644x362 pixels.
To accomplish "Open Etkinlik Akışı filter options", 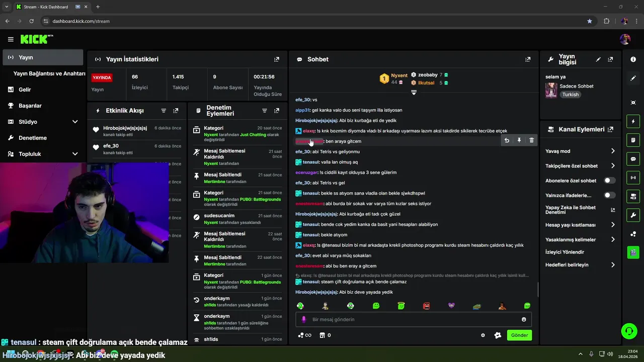I will pos(164,111).
